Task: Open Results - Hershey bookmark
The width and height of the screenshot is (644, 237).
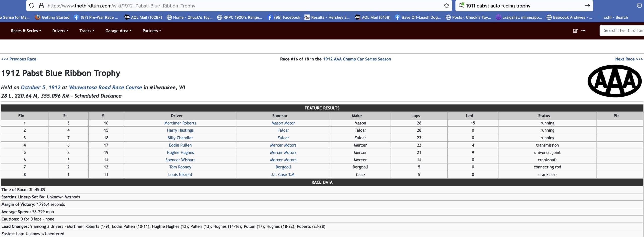Action: click(x=327, y=17)
